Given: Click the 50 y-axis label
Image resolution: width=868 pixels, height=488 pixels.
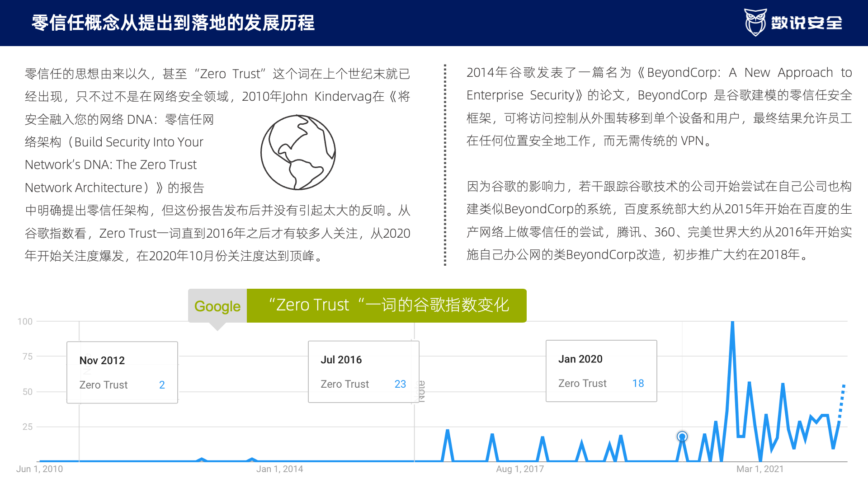Looking at the screenshot, I should [x=28, y=392].
